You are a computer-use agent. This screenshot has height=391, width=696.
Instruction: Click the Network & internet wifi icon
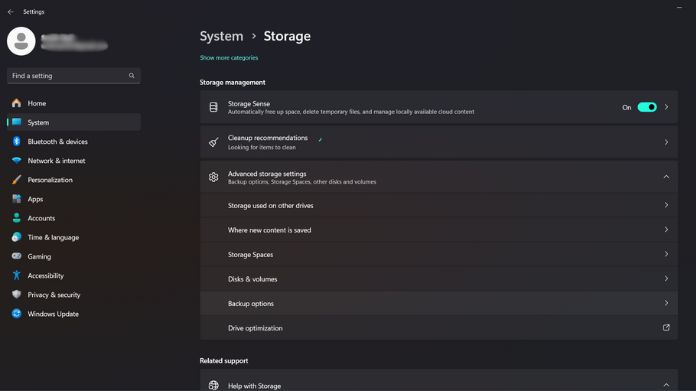pos(16,161)
